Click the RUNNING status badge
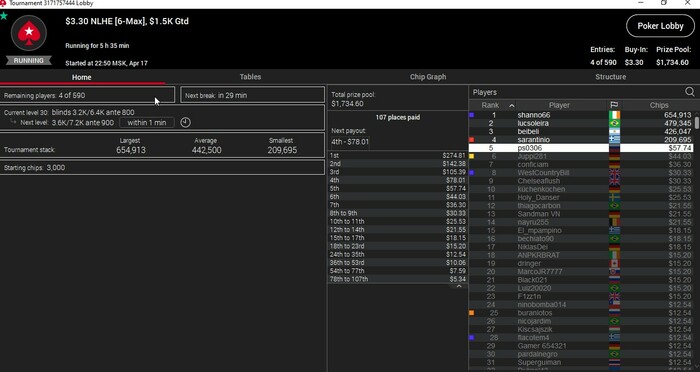700x372 pixels. point(29,60)
